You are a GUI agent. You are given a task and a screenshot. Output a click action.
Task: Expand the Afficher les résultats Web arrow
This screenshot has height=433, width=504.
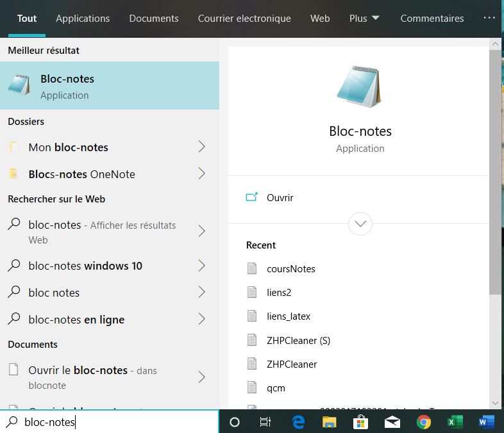click(201, 231)
